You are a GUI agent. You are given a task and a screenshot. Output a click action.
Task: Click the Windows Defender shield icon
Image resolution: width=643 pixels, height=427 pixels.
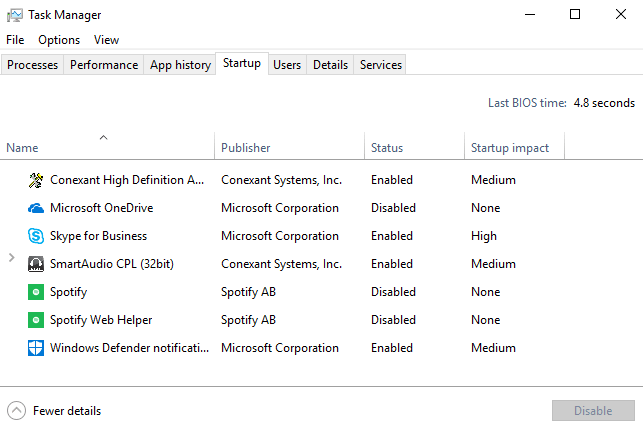tap(36, 348)
